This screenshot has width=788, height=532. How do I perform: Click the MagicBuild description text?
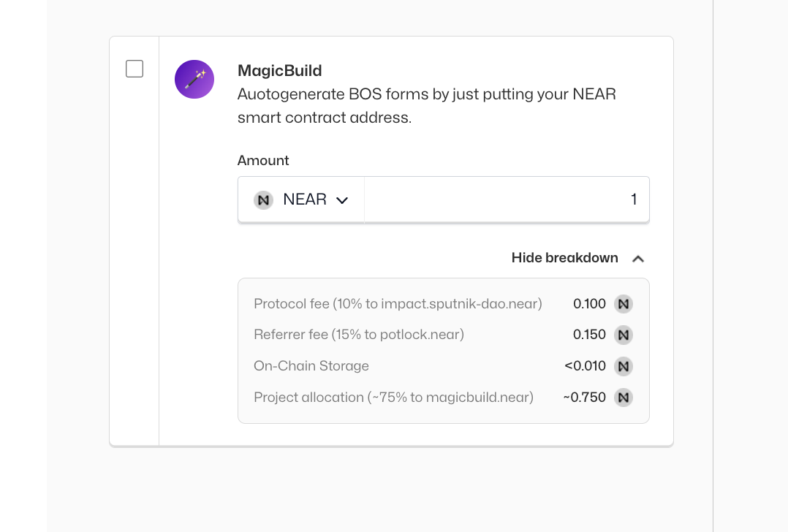pyautogui.click(x=426, y=105)
